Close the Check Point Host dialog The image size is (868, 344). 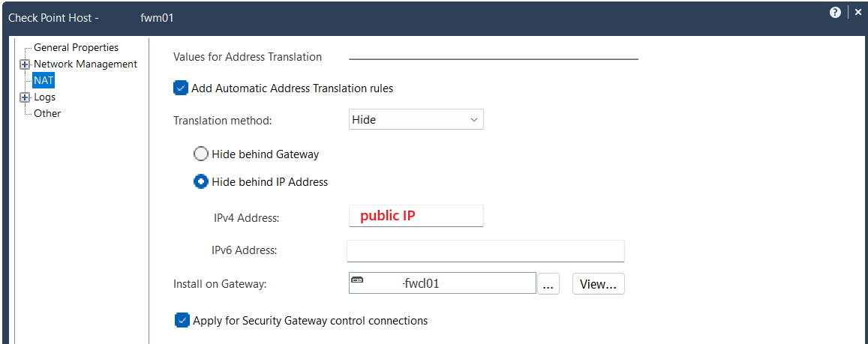(x=858, y=13)
